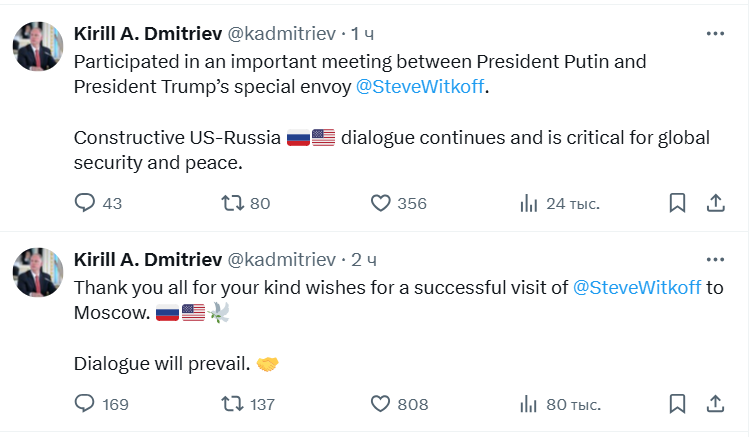
Task: Reply to the Putin meeting tweet
Action: click(x=86, y=203)
